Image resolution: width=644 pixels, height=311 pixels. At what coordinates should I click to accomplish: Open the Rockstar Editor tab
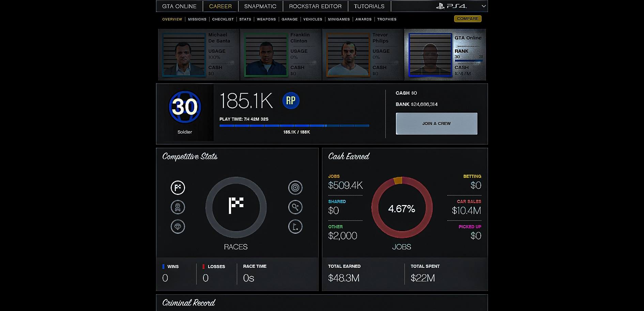315,6
